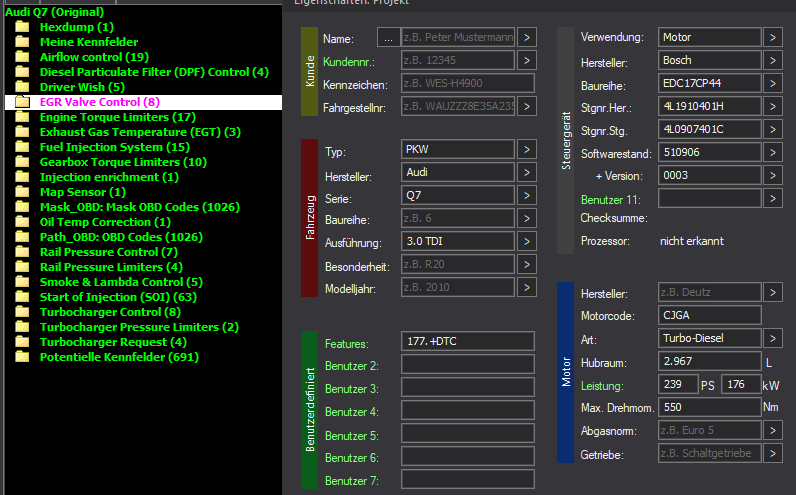Open the arrow next to Modelljahr
This screenshot has width=796, height=495.
click(x=527, y=287)
